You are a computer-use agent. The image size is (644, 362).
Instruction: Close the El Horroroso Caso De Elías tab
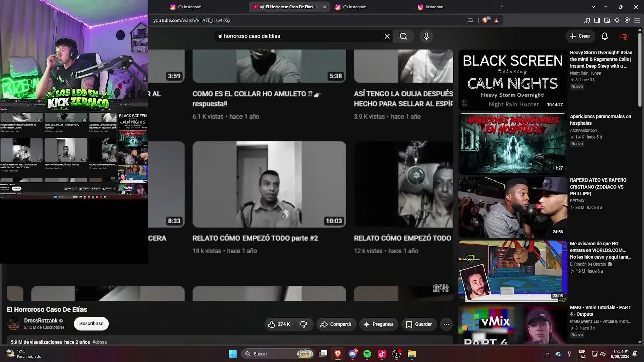click(x=324, y=7)
